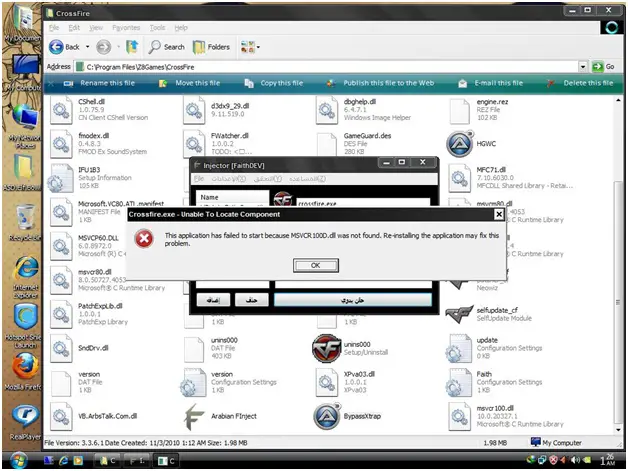Select the HGWC application icon
The width and height of the screenshot is (628, 471).
(460, 144)
